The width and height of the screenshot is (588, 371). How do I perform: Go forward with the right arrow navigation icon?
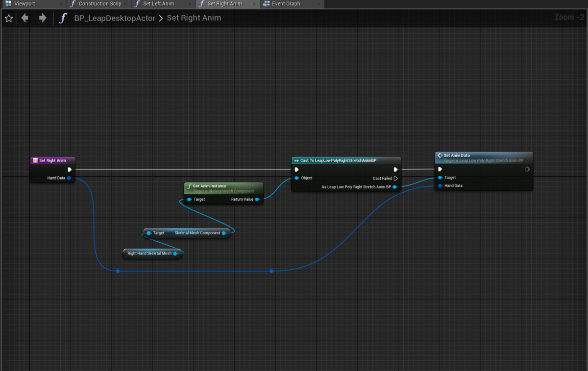[43, 18]
